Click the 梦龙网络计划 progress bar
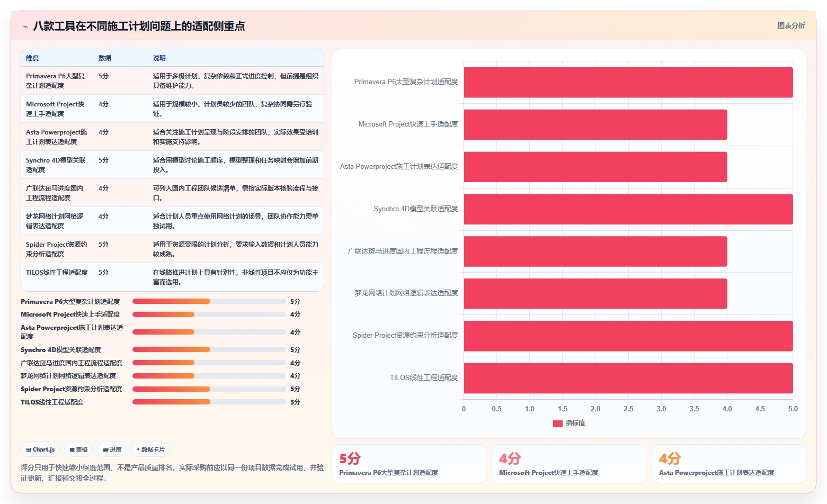 (x=209, y=376)
